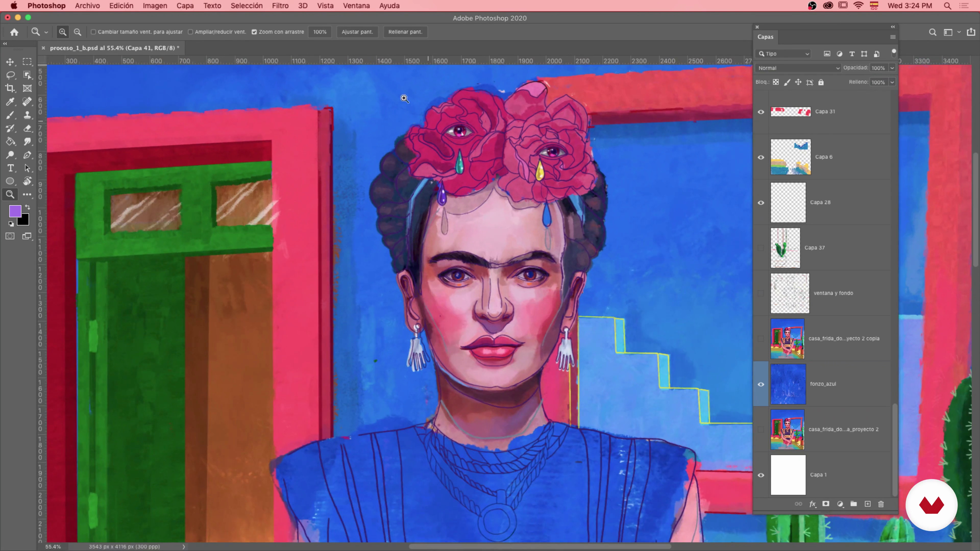
Task: Select the Eyedropper tool
Action: tap(10, 102)
